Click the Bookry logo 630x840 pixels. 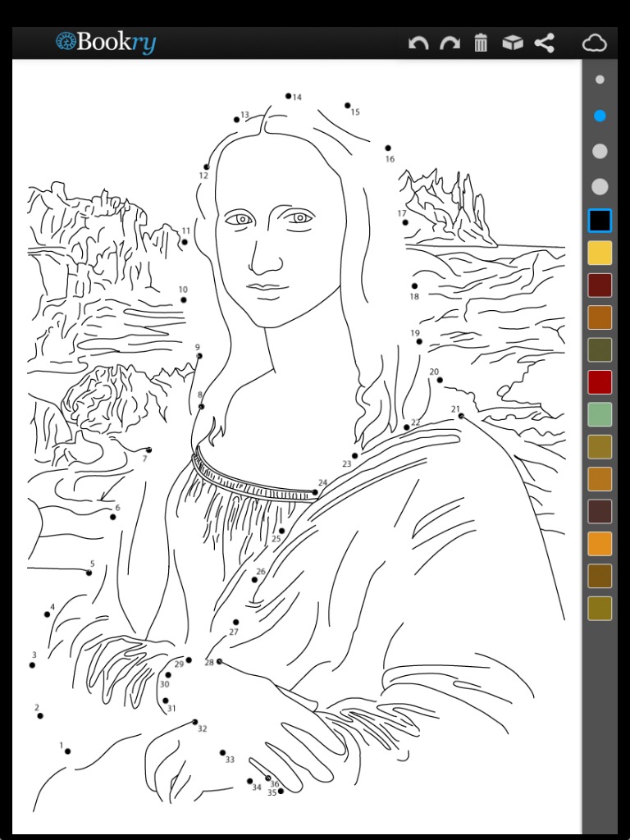(106, 43)
